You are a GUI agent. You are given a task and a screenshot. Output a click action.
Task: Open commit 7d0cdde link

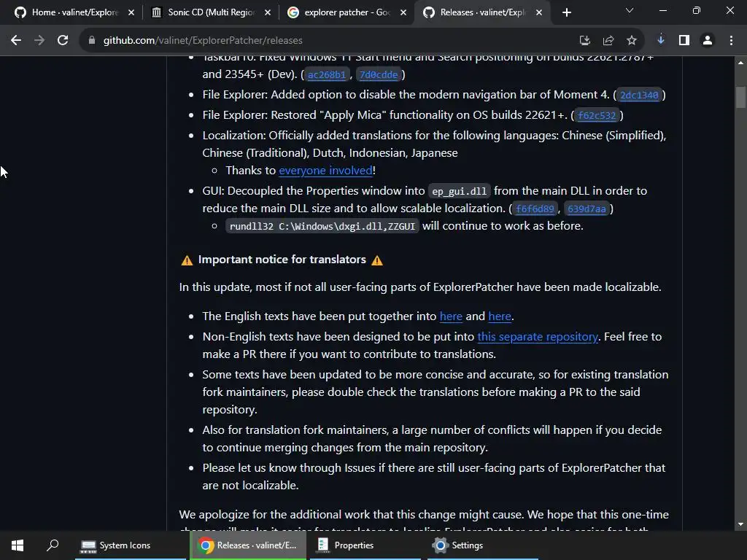pos(379,75)
